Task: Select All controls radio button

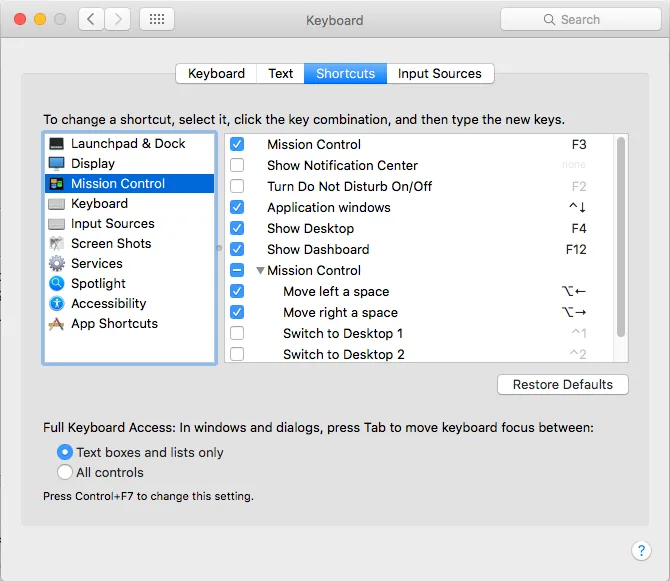Action: point(65,472)
